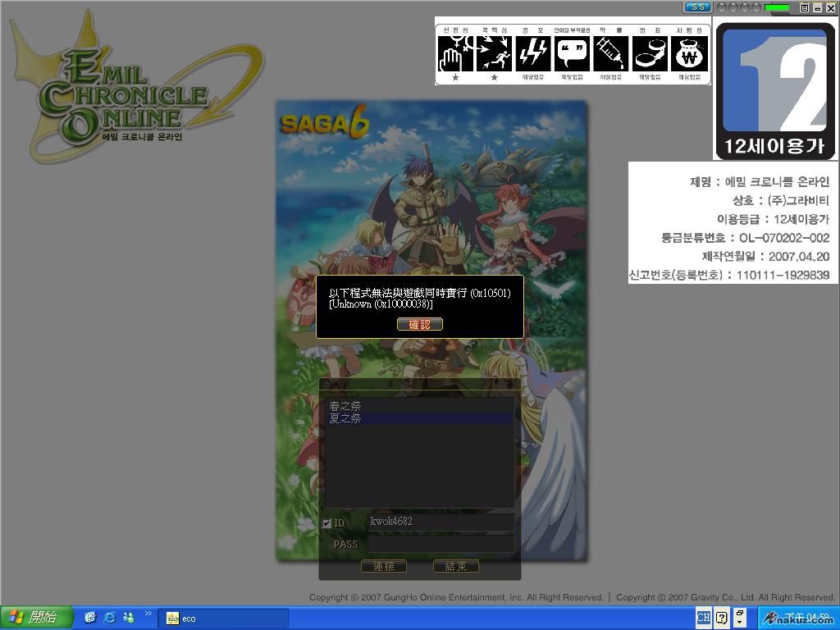Click the text 상호 : (주)그라비티
840x630 pixels.
781,200
